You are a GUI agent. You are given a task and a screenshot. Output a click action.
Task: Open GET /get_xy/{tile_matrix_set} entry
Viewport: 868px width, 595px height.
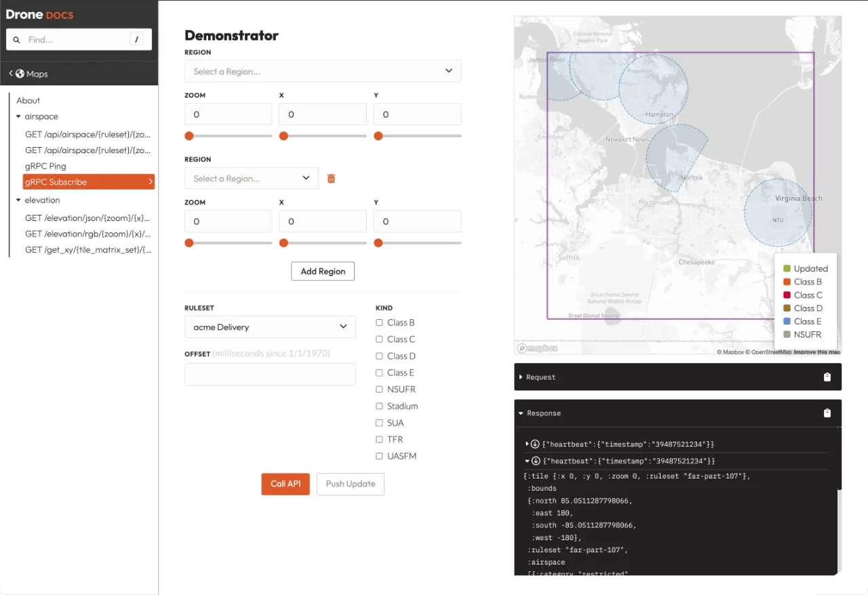coord(87,249)
